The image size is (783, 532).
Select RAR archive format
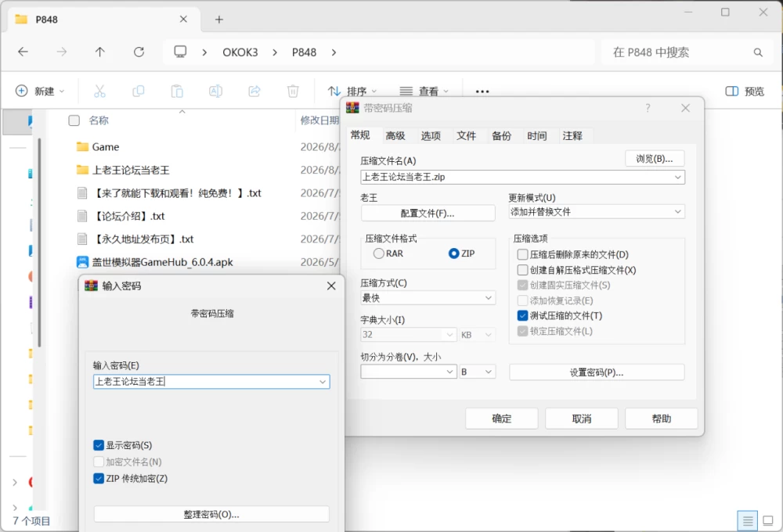coord(388,253)
